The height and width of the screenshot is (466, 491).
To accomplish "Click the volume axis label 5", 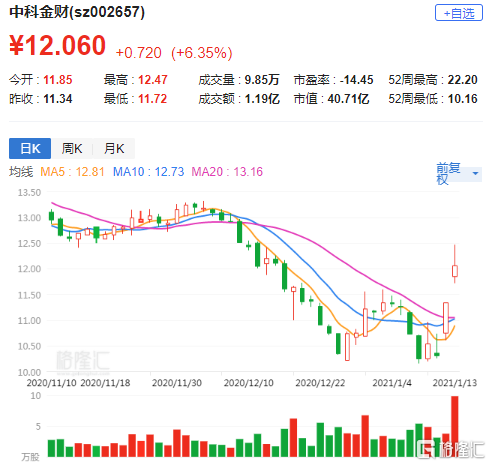I will pyautogui.click(x=38, y=427).
